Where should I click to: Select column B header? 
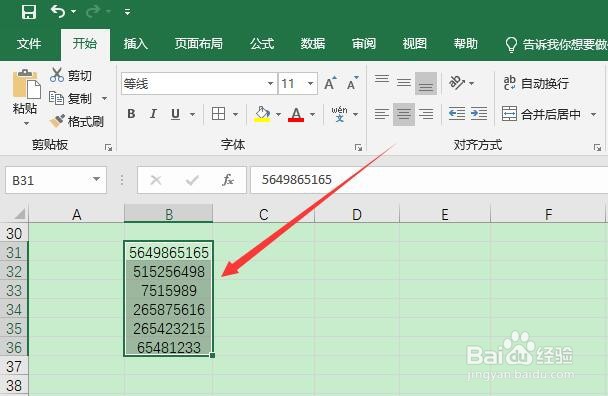click(x=169, y=214)
